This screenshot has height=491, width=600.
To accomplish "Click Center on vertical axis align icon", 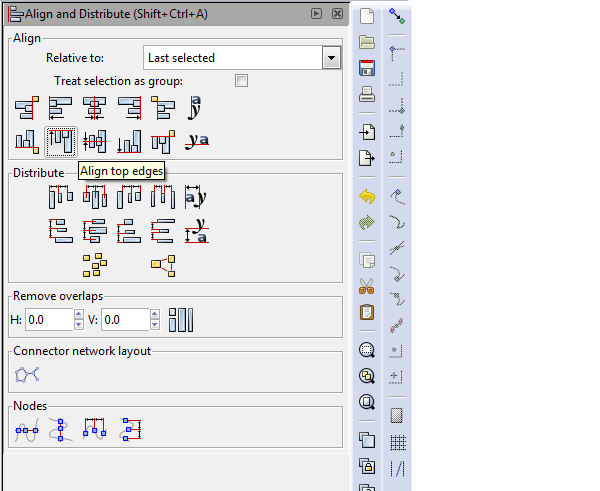I will [x=95, y=107].
